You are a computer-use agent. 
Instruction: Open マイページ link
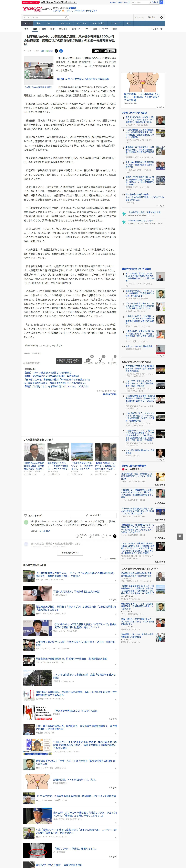coord(139,18)
